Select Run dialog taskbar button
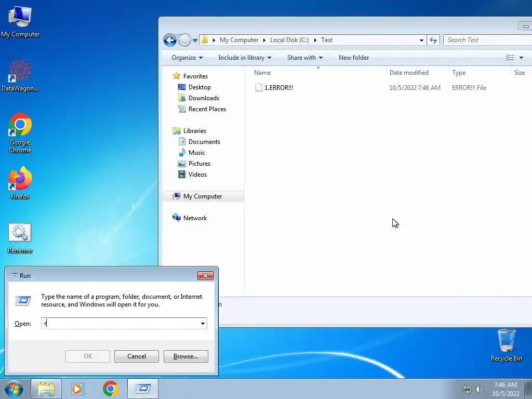The width and height of the screenshot is (532, 399). click(x=143, y=389)
